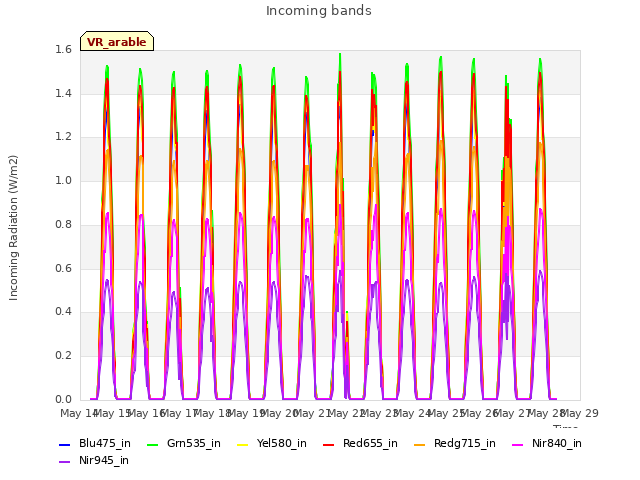This screenshot has width=640, height=480.
Task: Click the 1.0 y-axis tick label
Action: (63, 180)
